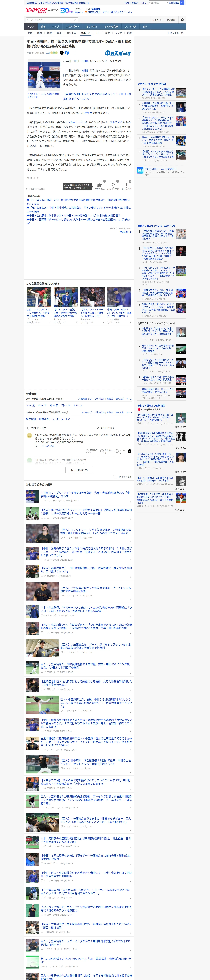The height and width of the screenshot is (980, 210).
Task: Share article on X (Twitter) icon
Action: coord(61,53)
